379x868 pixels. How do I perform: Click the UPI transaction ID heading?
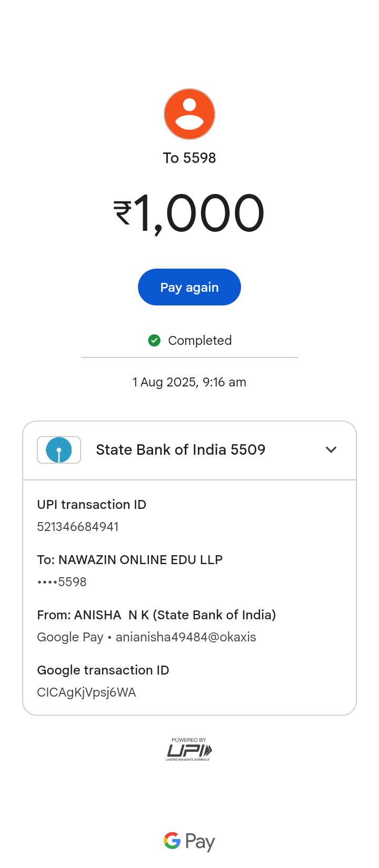pos(92,505)
